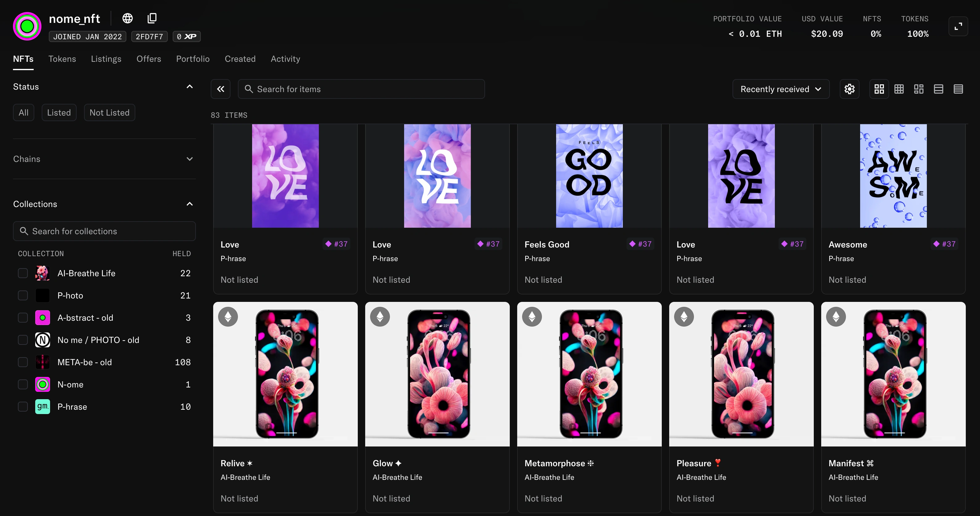The height and width of the screenshot is (516, 980).
Task: Collapse the sidebar with the double-chevron icon
Action: 220,89
